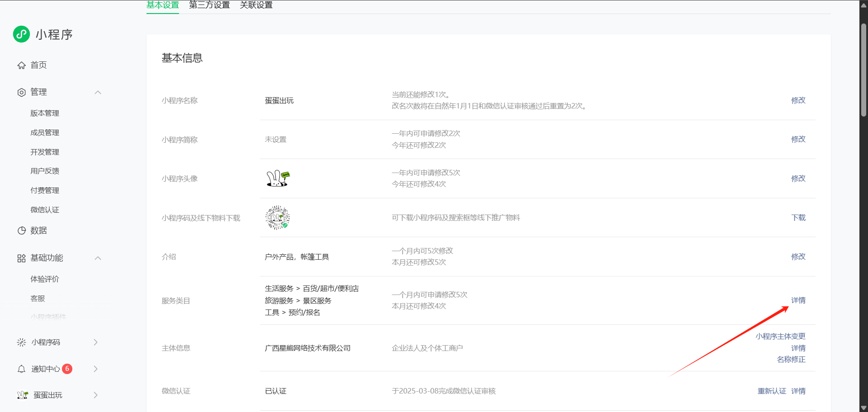Click the 小程序码 sidebar icon
868x412 pixels.
(21, 342)
